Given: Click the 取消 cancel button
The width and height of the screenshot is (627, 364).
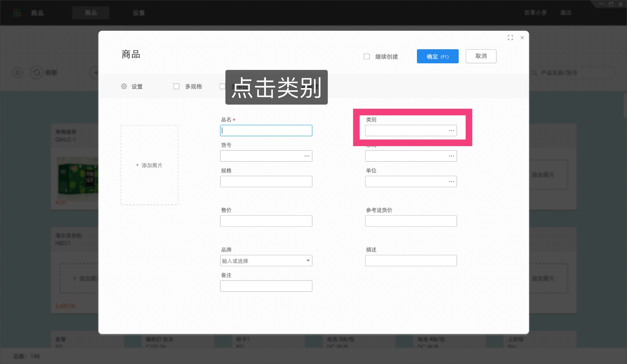Looking at the screenshot, I should point(481,56).
